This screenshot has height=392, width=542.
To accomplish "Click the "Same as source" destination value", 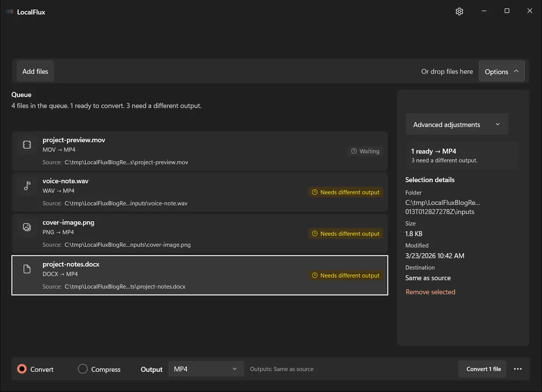I will [428, 278].
